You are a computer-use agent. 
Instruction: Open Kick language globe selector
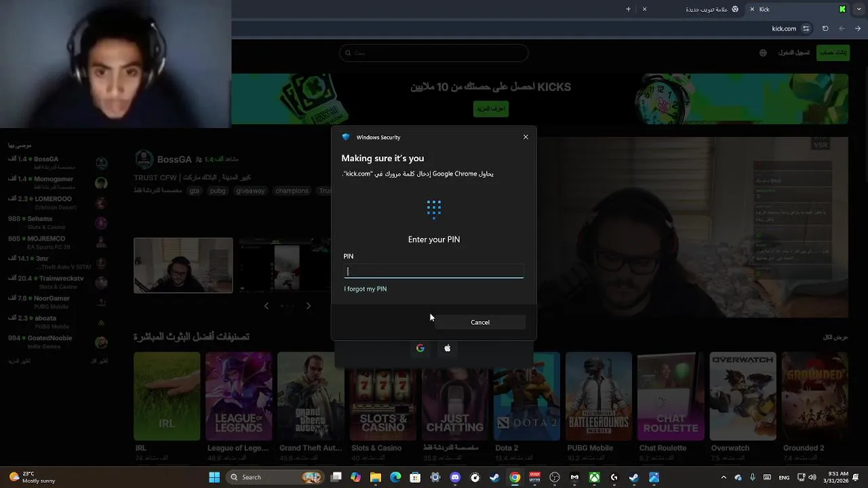(763, 53)
